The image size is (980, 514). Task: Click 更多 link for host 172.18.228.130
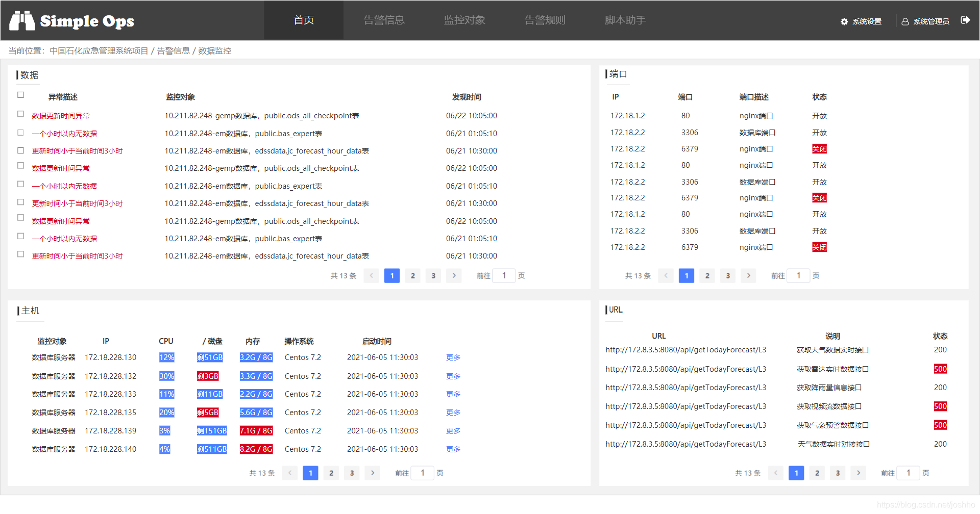click(453, 357)
